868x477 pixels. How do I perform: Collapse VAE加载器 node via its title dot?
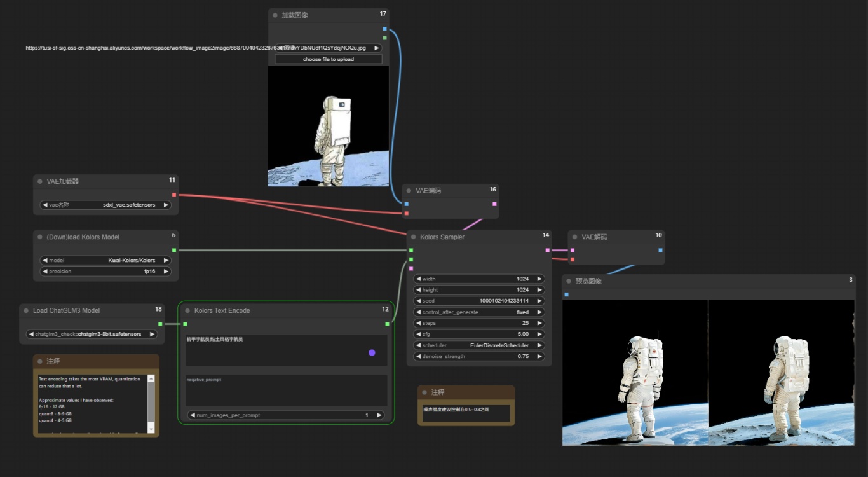click(x=40, y=181)
